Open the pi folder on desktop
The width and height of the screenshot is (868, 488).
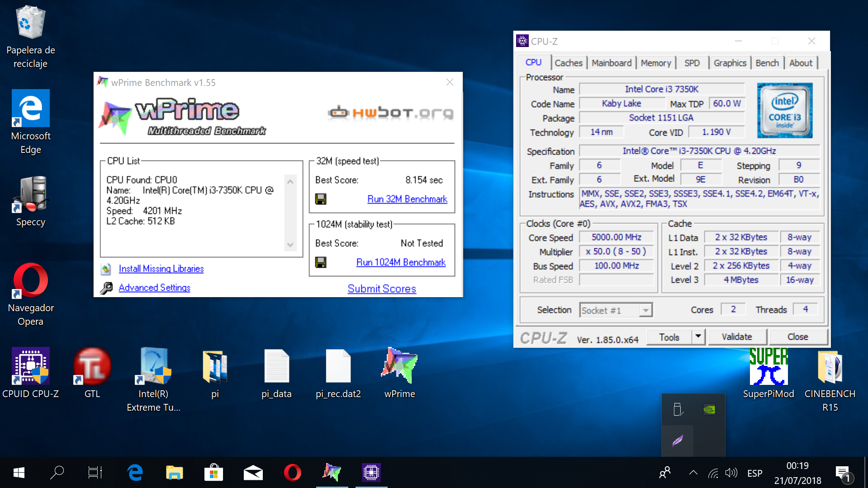(x=215, y=374)
